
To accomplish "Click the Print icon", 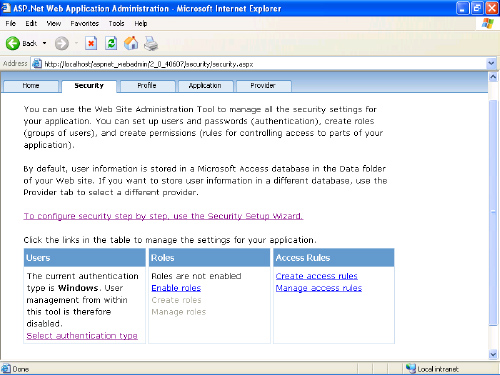I will pos(151,44).
